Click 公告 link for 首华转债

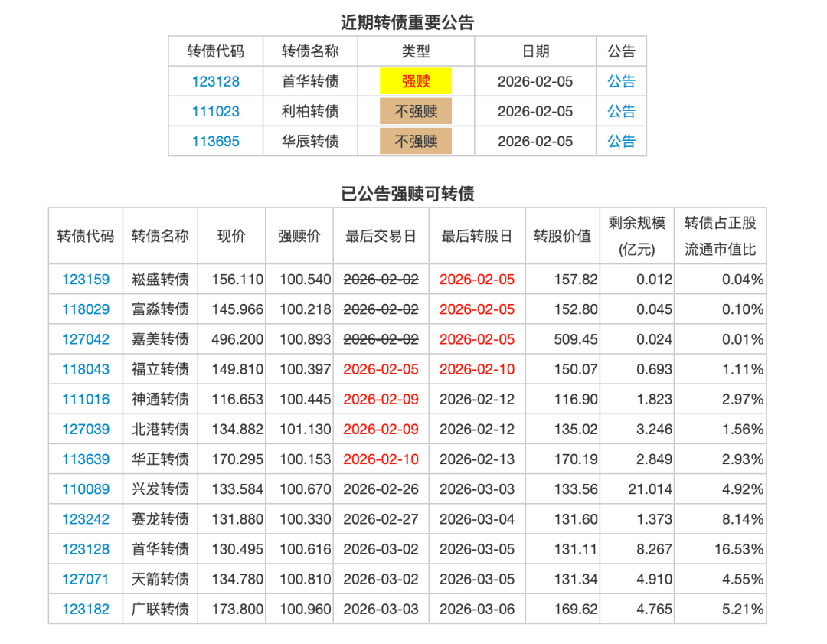click(621, 81)
